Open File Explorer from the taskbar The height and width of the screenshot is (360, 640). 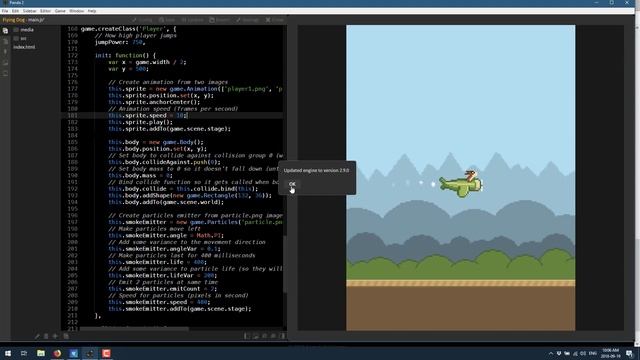pos(41,353)
